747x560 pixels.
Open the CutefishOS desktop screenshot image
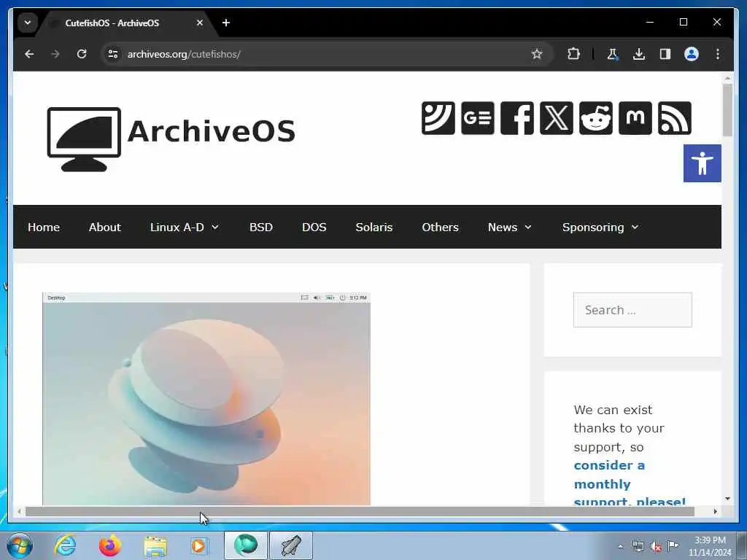[206, 399]
